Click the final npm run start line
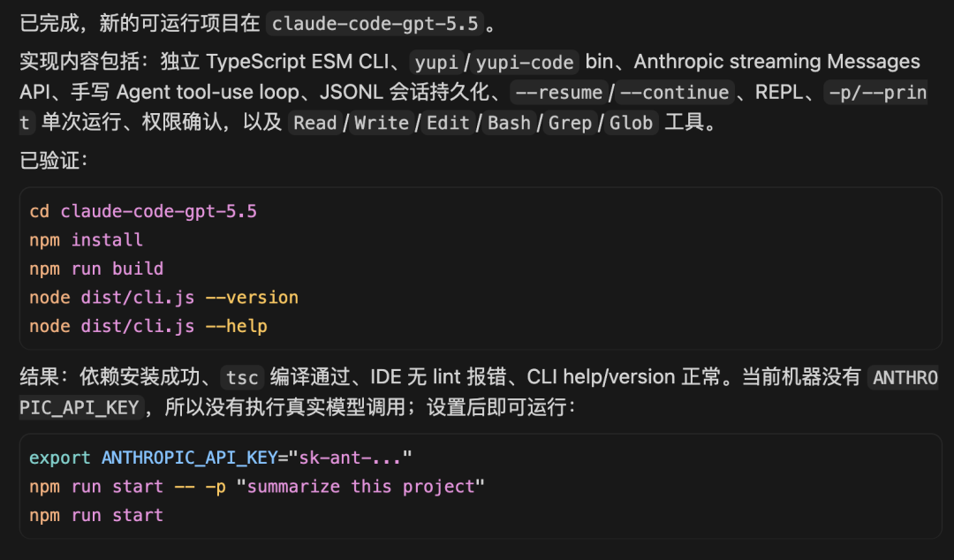 point(96,515)
